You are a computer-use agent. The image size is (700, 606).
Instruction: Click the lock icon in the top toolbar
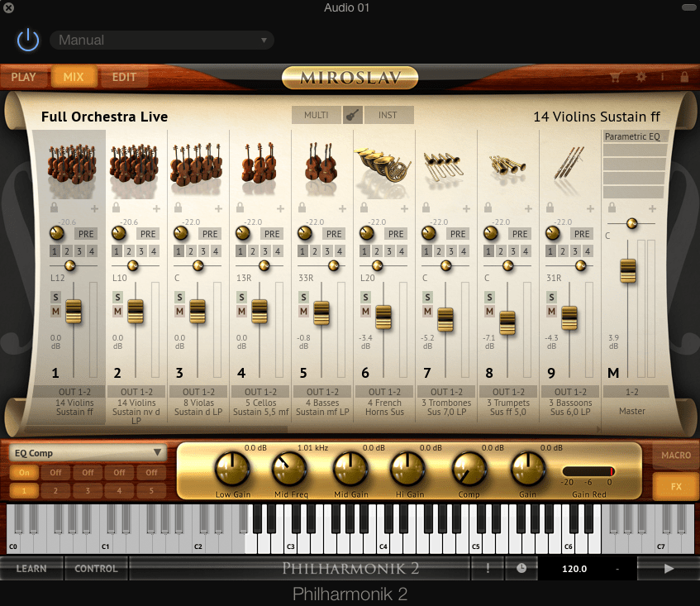pyautogui.click(x=683, y=76)
